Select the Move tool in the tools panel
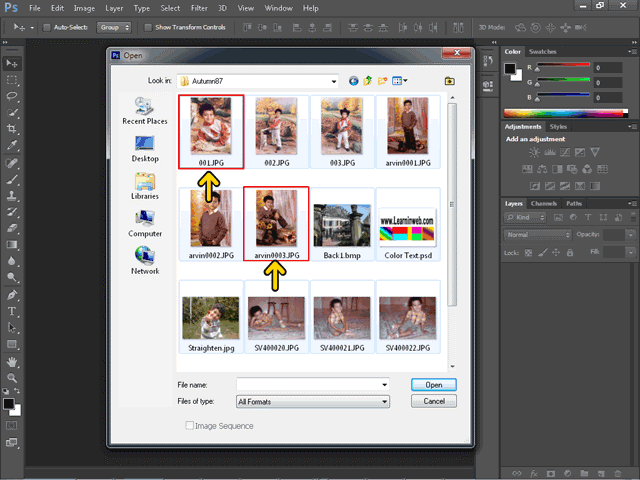Image resolution: width=640 pixels, height=480 pixels. 11,63
